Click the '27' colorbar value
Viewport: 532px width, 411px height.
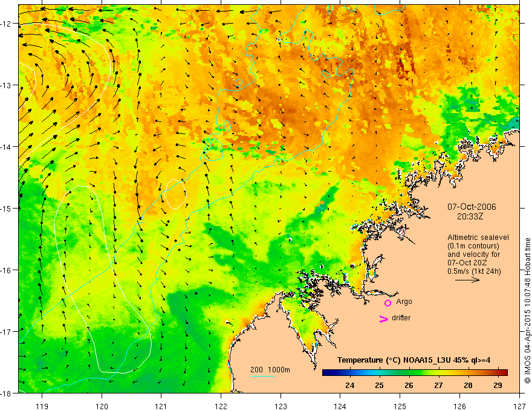(438, 385)
